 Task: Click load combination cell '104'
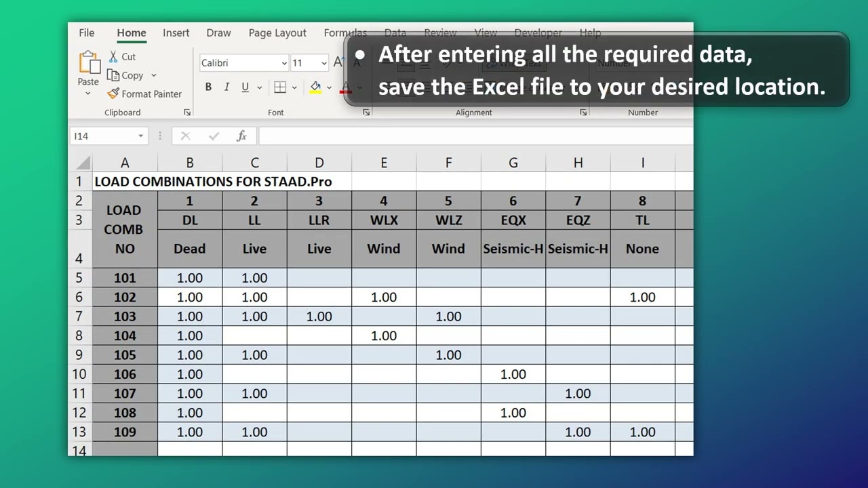click(x=125, y=335)
